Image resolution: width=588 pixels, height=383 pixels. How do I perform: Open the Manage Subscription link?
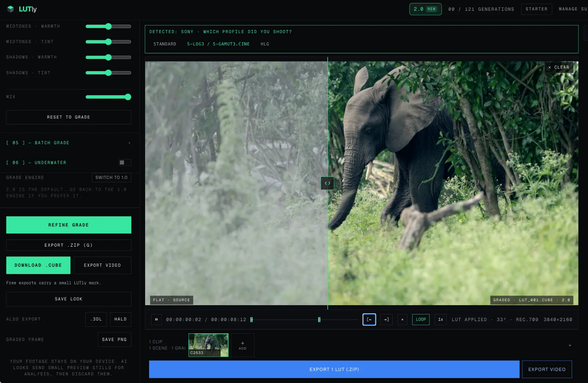click(573, 9)
